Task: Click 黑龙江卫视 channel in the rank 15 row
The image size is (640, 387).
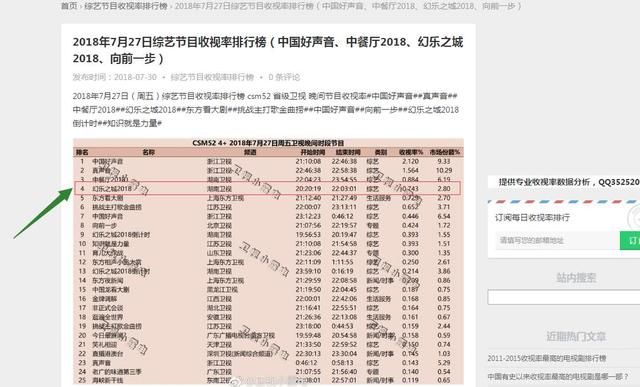Action: pos(222,289)
